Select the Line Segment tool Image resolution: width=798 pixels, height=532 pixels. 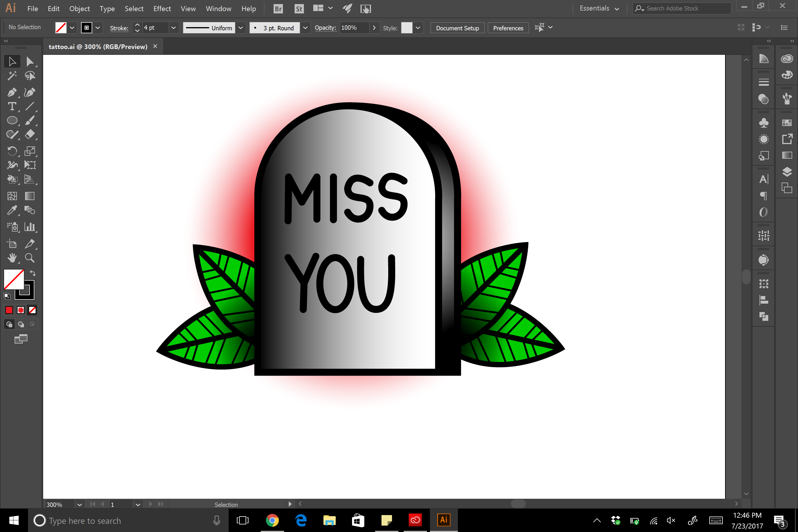[x=30, y=106]
